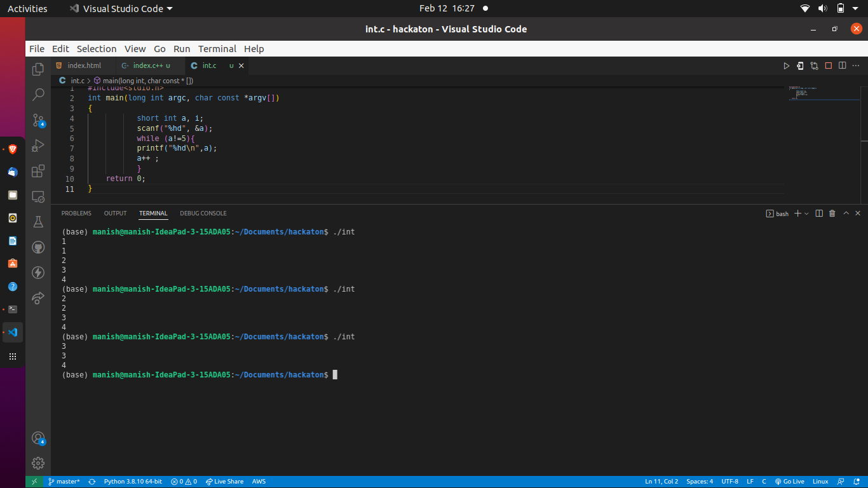Open the Search view in activity bar
The width and height of the screenshot is (868, 488).
click(x=38, y=95)
